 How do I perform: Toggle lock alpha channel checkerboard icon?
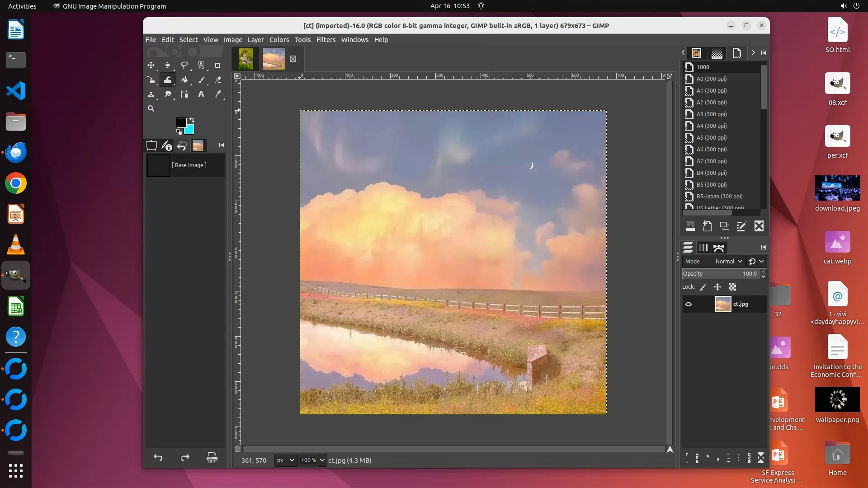(732, 287)
